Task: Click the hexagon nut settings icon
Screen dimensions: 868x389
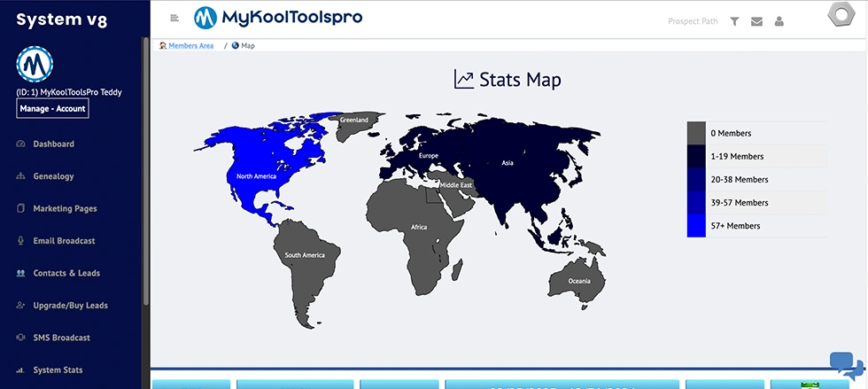Action: tap(841, 17)
